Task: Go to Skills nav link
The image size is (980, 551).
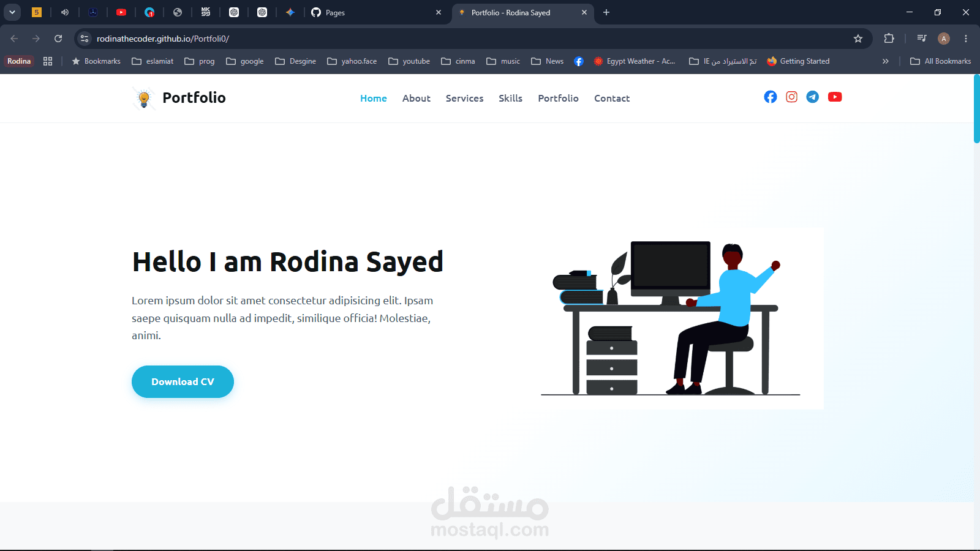Action: click(x=510, y=99)
